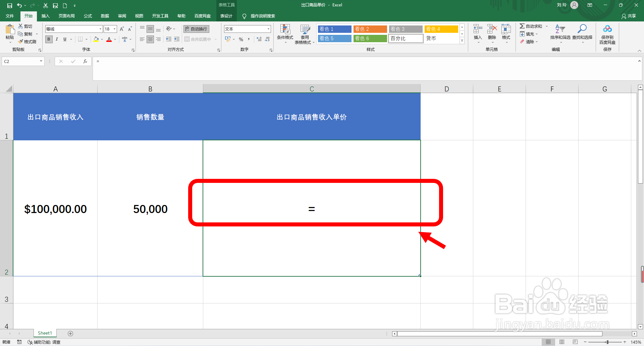Click the increase decimal icon
The height and width of the screenshot is (346, 644).
(259, 39)
